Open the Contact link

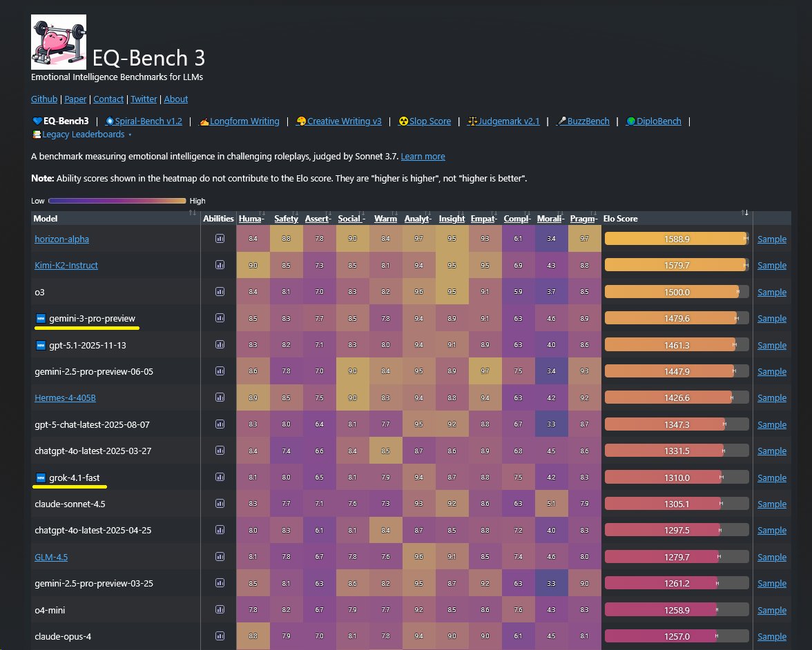click(108, 99)
